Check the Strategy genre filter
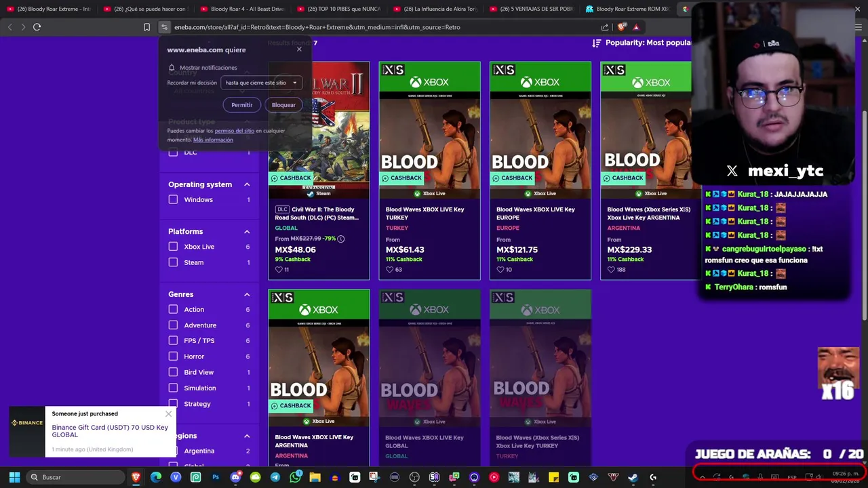Image resolution: width=868 pixels, height=488 pixels. 173,404
